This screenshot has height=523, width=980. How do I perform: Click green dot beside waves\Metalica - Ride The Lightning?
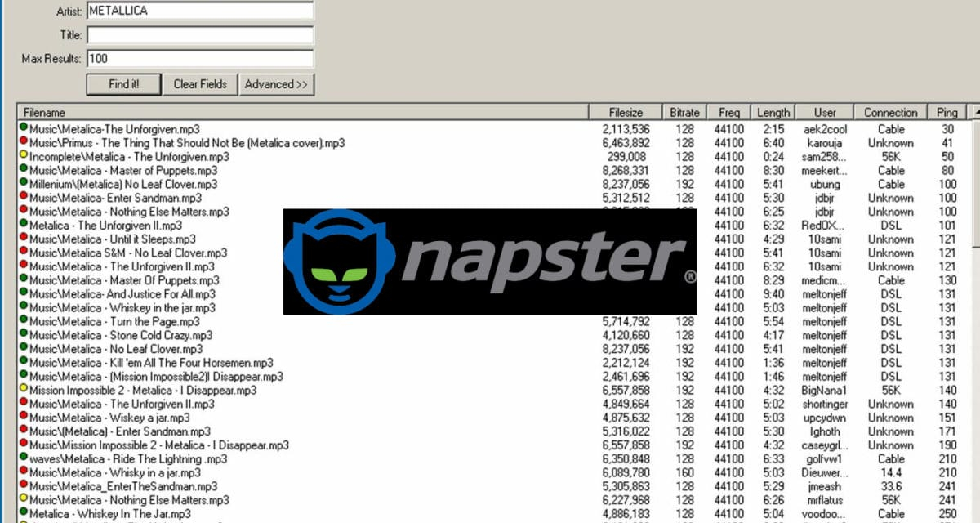point(24,458)
